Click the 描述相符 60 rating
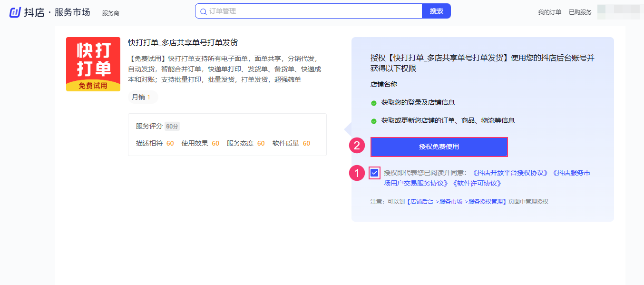 (x=155, y=143)
